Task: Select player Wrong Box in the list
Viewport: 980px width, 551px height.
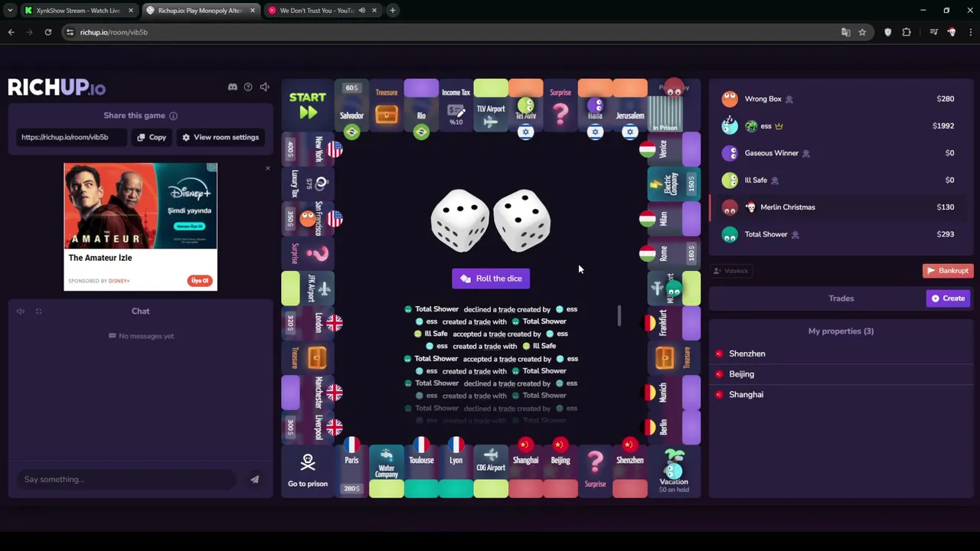Action: tap(840, 99)
